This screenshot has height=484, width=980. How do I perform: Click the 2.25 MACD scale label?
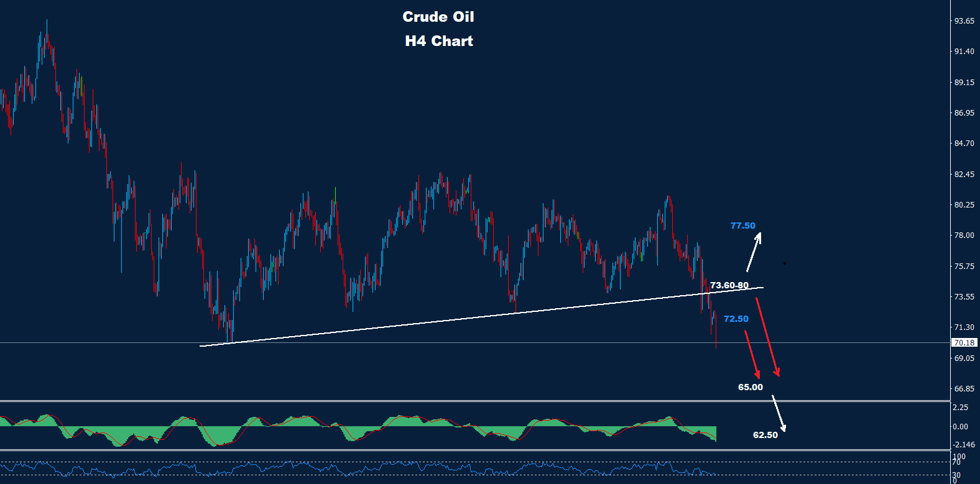960,408
